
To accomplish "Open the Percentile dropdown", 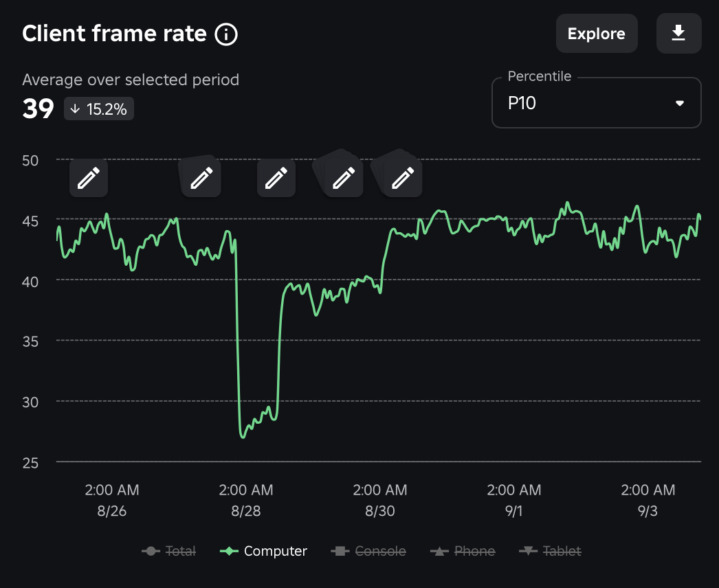I will (596, 103).
